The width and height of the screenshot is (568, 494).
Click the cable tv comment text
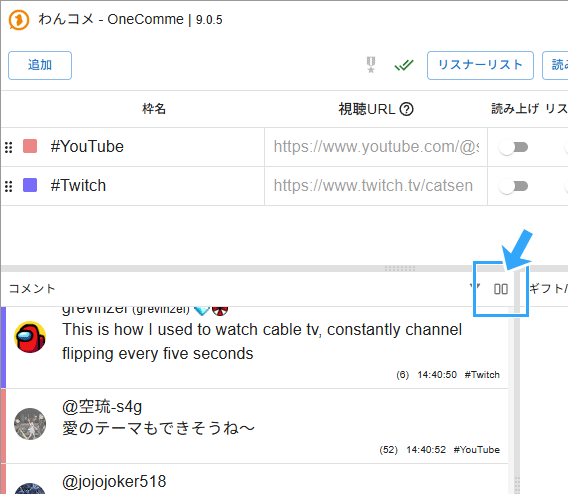click(262, 342)
